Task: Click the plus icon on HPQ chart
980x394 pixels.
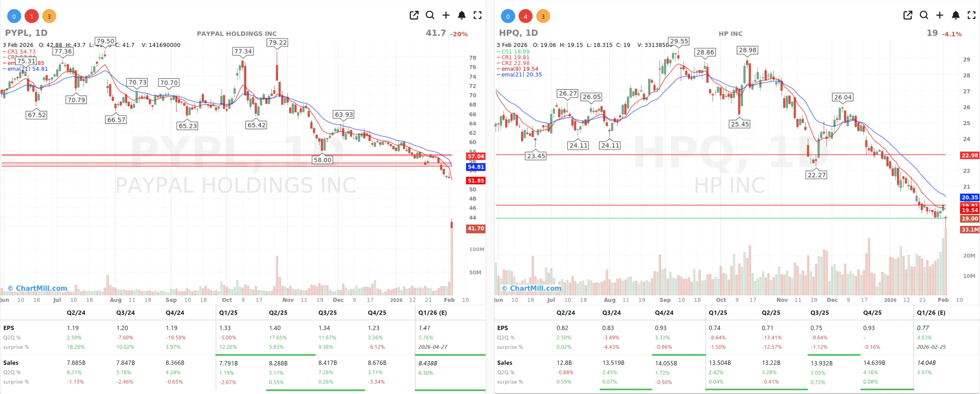Action: click(940, 16)
